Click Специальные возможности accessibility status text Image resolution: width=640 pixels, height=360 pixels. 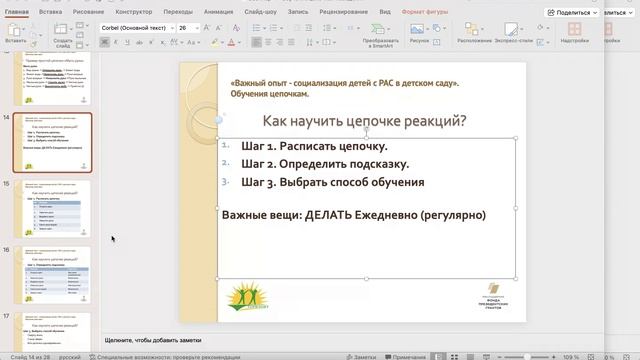coord(165,357)
